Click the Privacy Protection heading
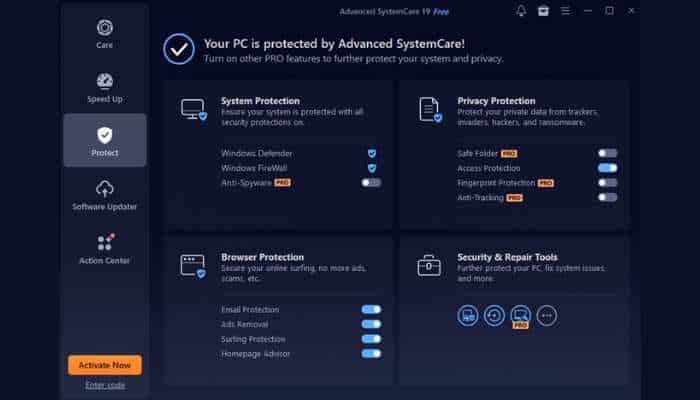Screen dimensions: 700x400 pos(496,101)
